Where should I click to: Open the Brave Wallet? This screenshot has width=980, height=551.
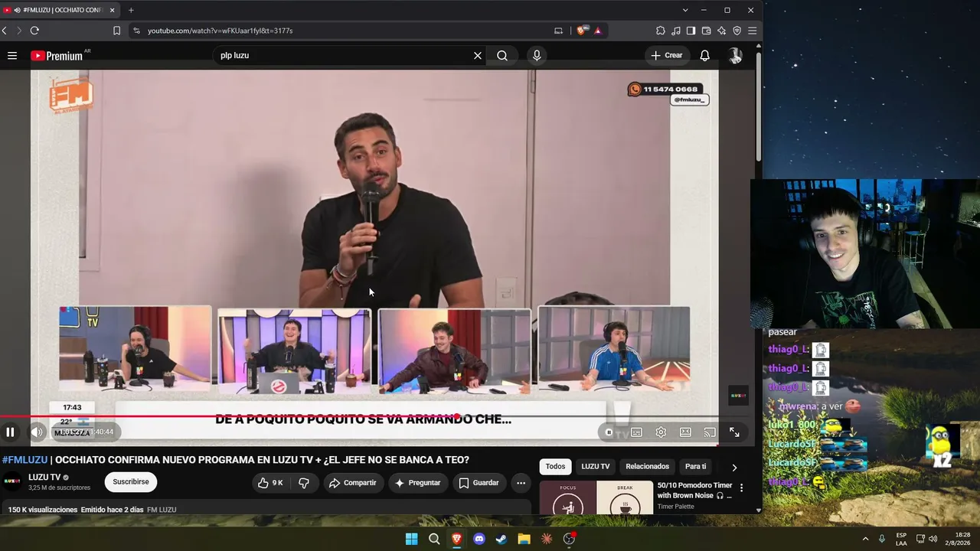[x=707, y=31]
